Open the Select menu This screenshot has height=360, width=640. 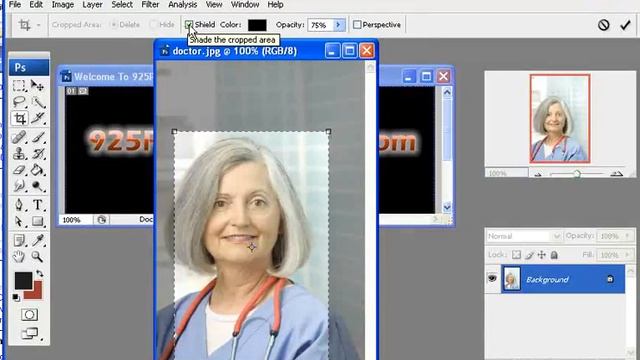(122, 5)
